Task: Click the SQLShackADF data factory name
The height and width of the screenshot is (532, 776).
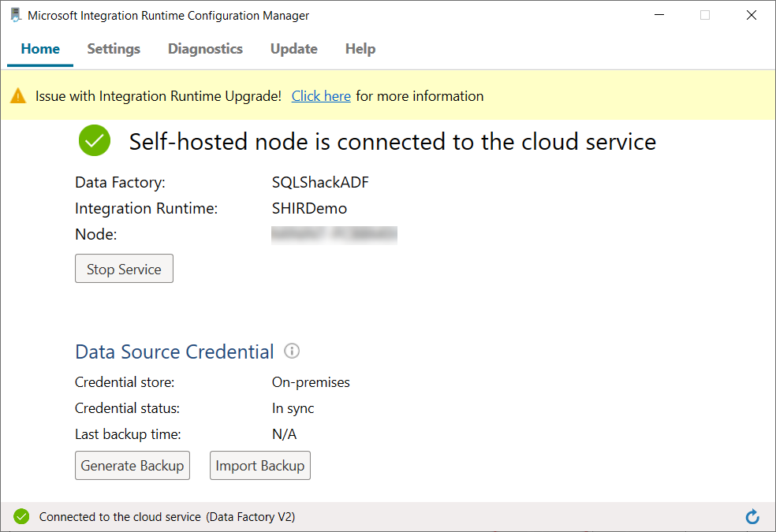Action: 320,182
